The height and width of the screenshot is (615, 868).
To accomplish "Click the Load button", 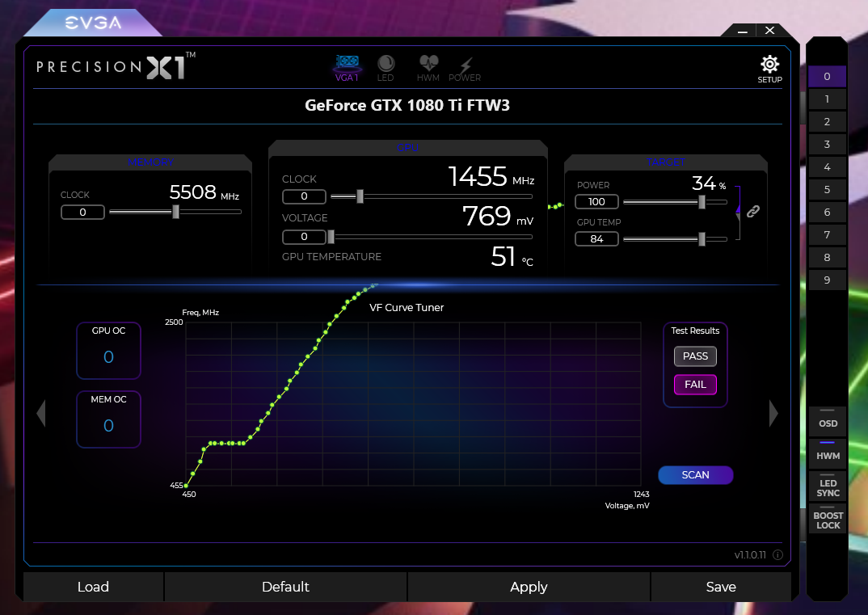I will (x=93, y=587).
